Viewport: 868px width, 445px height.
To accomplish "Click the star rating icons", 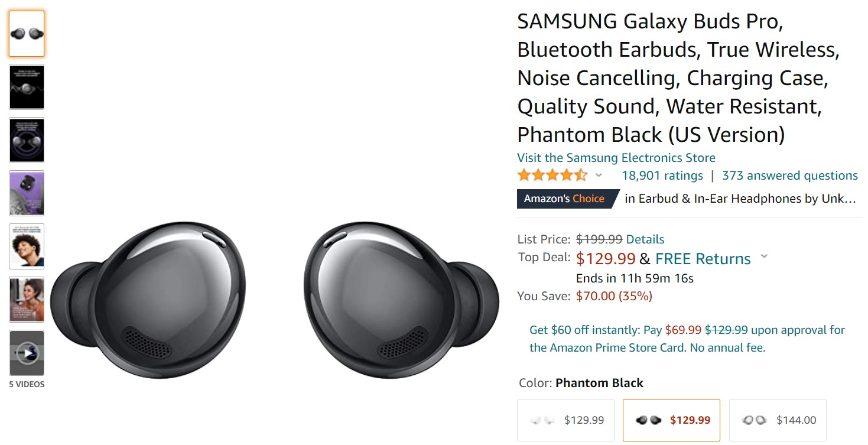I will pyautogui.click(x=552, y=176).
